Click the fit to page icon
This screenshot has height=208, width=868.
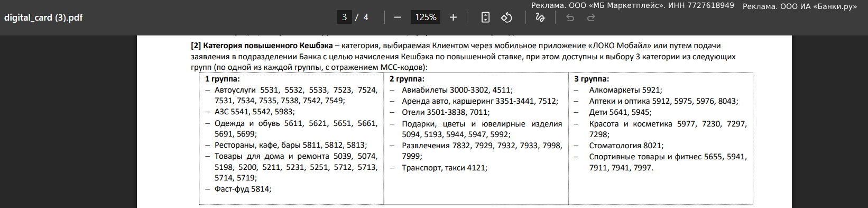[x=485, y=17]
